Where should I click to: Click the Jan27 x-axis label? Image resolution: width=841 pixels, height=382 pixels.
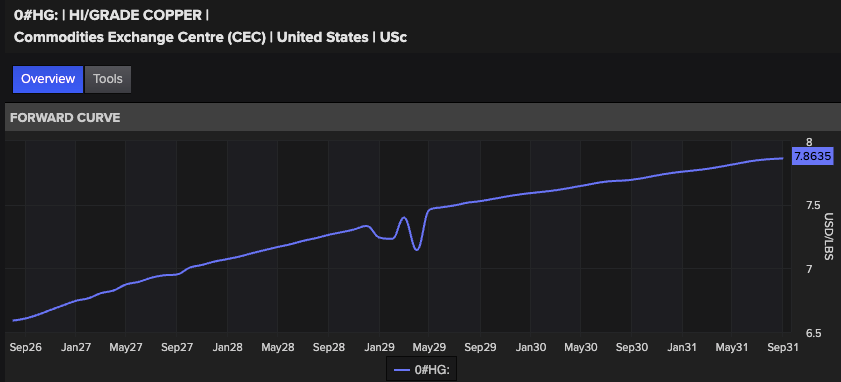point(76,348)
